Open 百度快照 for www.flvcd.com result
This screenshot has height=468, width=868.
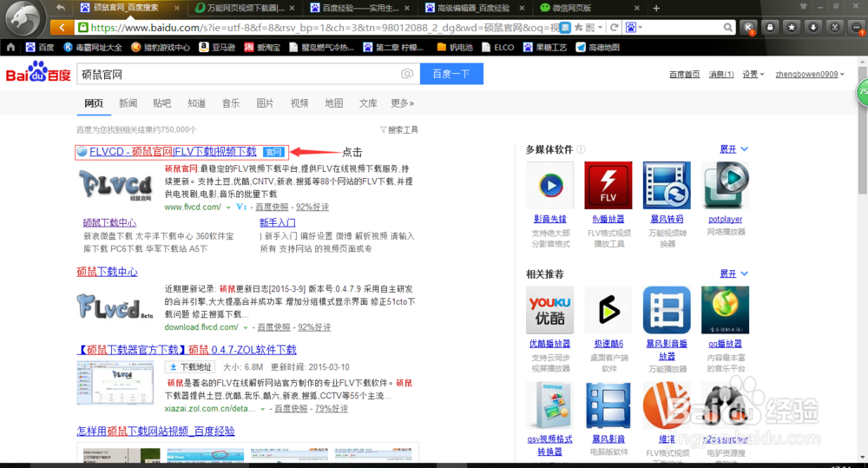(x=272, y=207)
